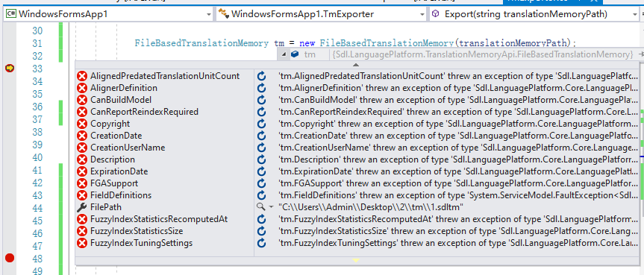Refresh the CreationUserName property value
Viewport: 644px width, 275px height.
pyautogui.click(x=261, y=148)
